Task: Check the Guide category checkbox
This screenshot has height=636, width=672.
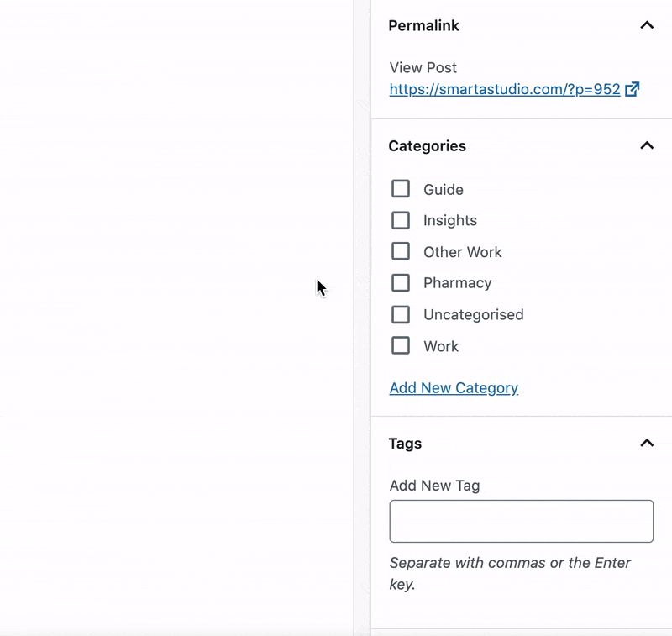Action: pyautogui.click(x=401, y=188)
